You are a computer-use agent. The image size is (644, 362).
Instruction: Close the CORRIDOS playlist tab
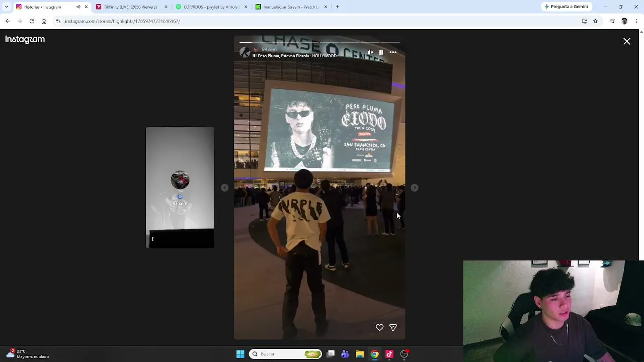click(246, 7)
